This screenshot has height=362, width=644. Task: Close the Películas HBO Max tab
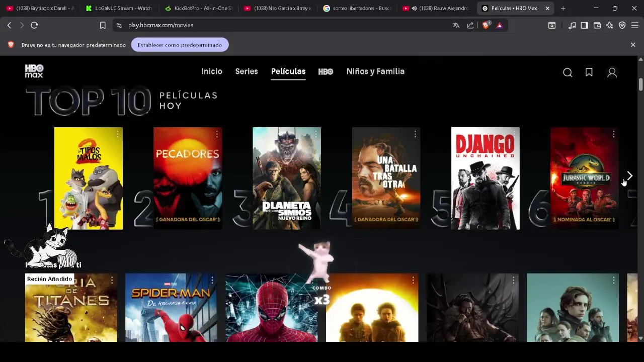[547, 8]
